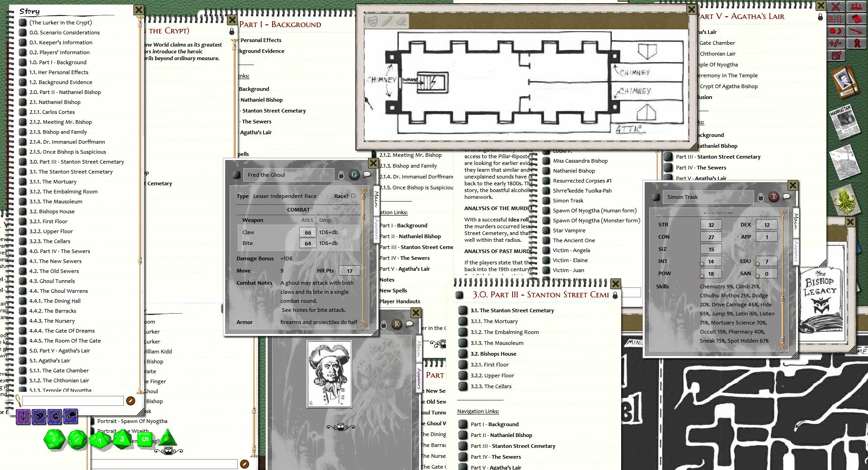Viewport: 868px width, 470px height.
Task: Open the Party Sheet using the people icon
Action: click(x=857, y=6)
